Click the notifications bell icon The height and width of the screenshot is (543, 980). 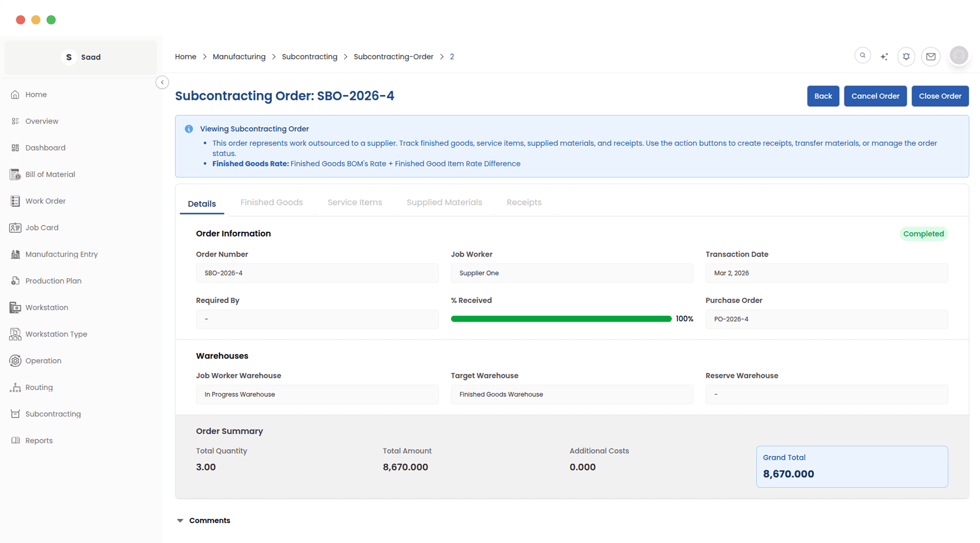pos(906,56)
